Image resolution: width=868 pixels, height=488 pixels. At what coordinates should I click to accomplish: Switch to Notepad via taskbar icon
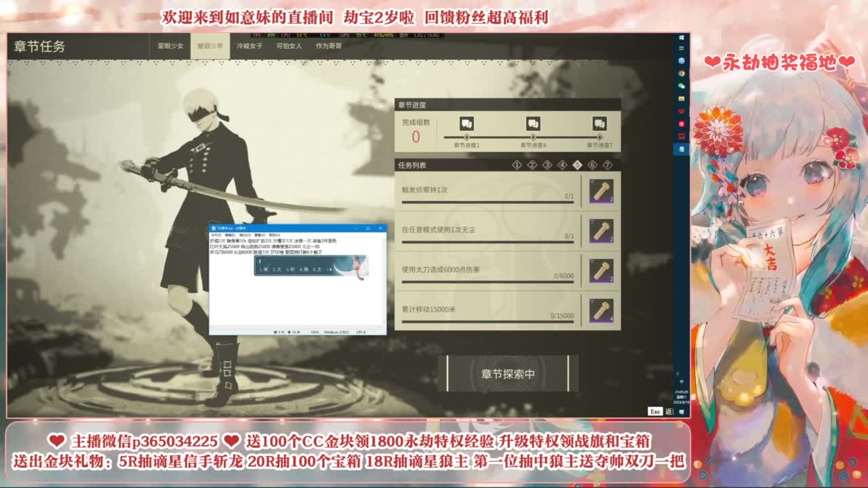[682, 148]
